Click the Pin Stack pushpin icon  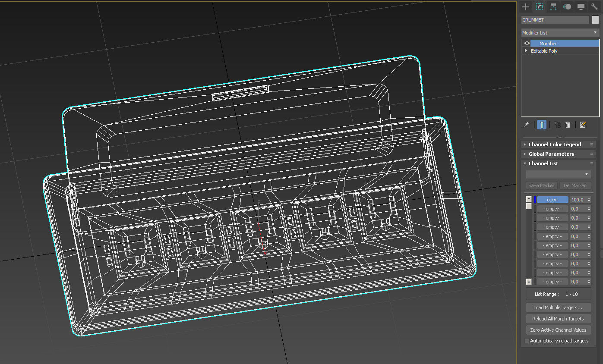click(526, 125)
